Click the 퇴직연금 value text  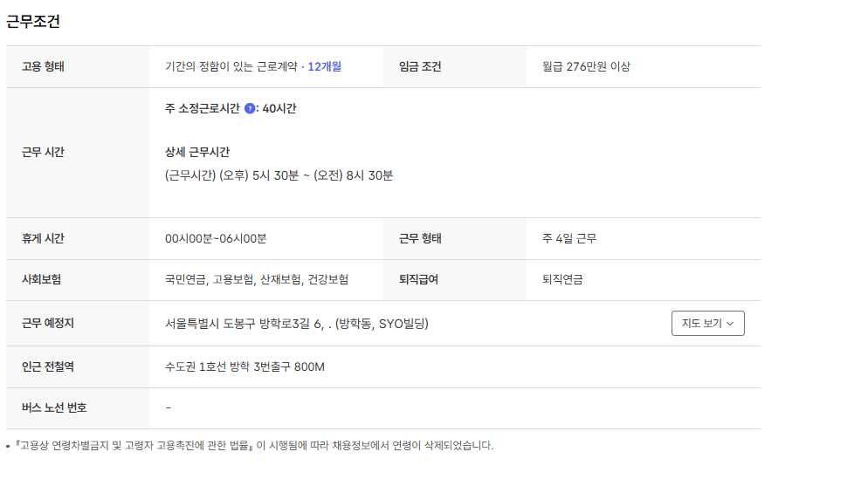(x=562, y=279)
